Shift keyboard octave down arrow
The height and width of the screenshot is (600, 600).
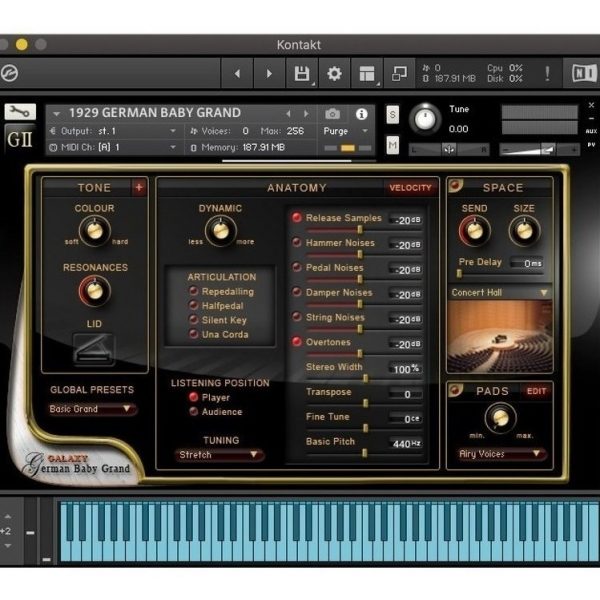[8, 545]
